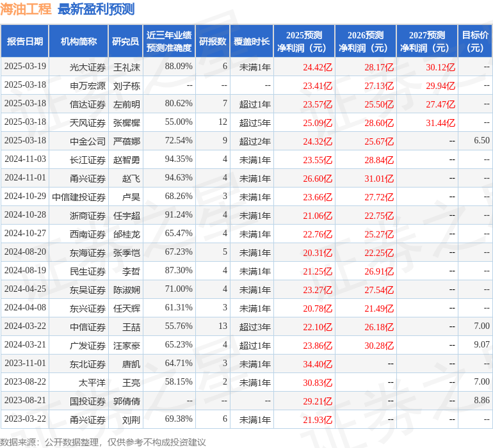
Task: Click coverage duration 超过5年
Action: tap(255, 123)
